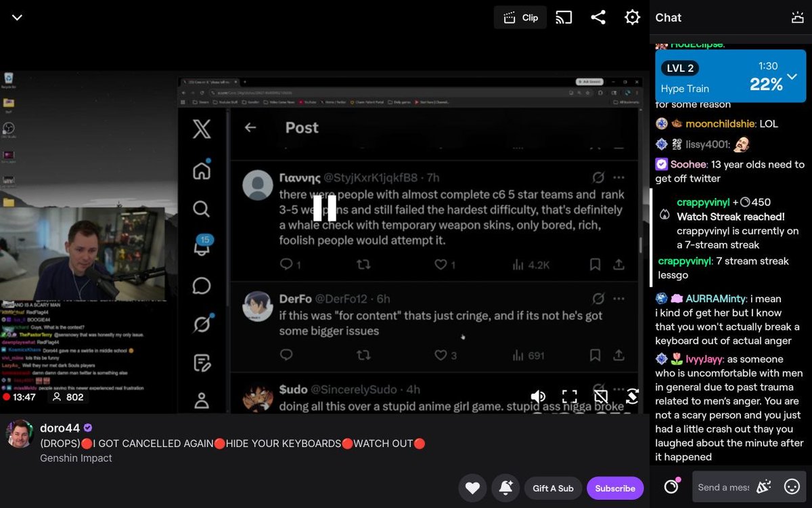Subscribe with the purple Subscribe button

[615, 488]
